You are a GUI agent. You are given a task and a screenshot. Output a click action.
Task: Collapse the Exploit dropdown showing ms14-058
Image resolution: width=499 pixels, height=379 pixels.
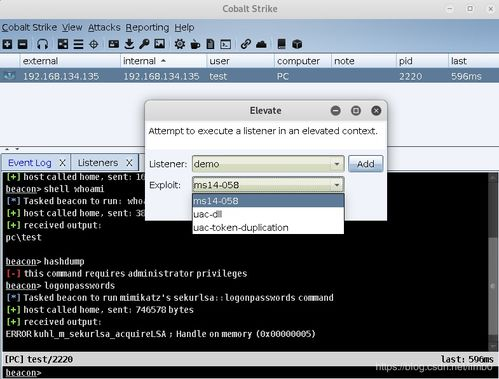point(337,185)
